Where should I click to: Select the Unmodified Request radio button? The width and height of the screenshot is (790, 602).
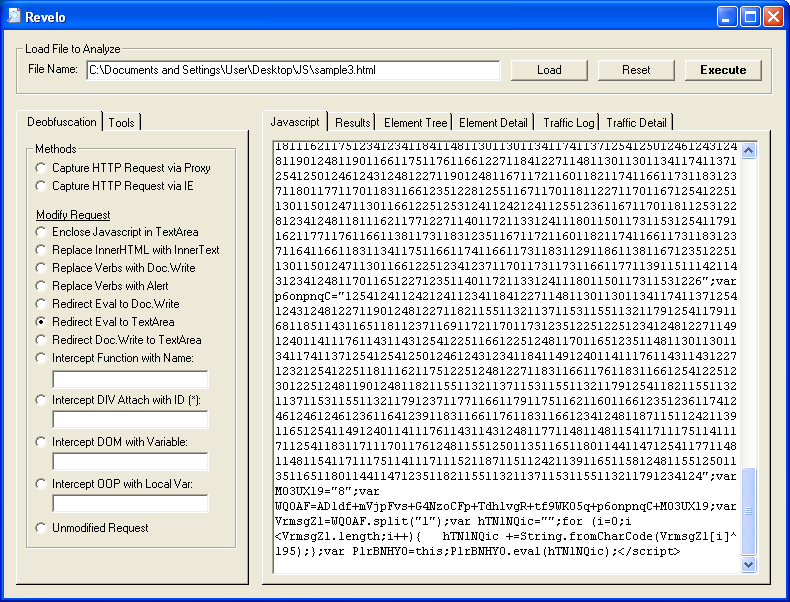coord(41,528)
